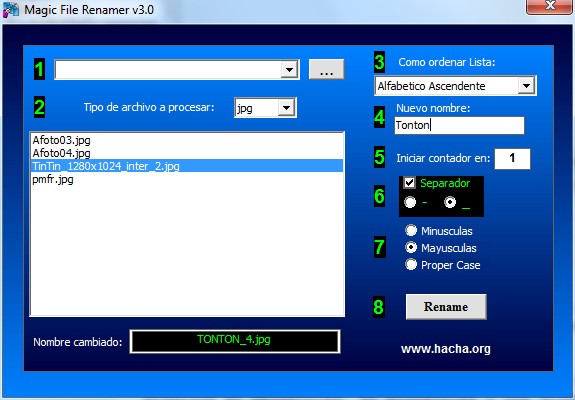Image resolution: width=575 pixels, height=400 pixels.
Task: Click into the Nuevo nombre text field
Action: click(x=459, y=125)
